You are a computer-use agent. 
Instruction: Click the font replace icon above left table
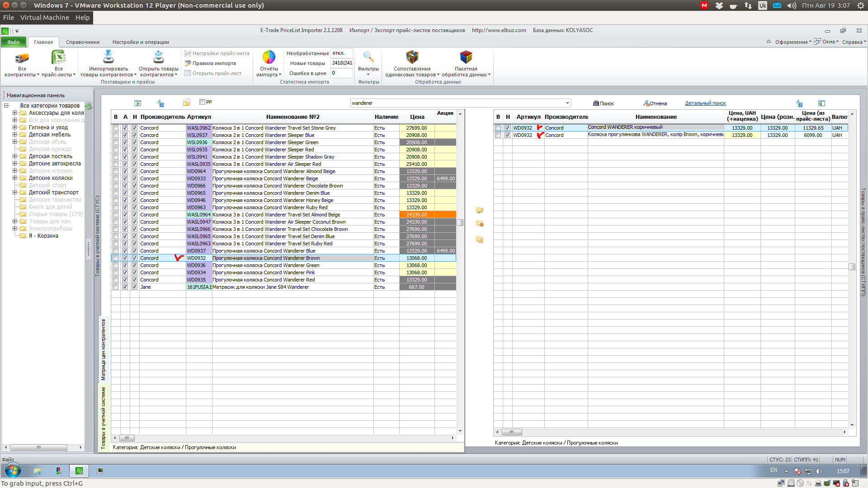point(160,103)
